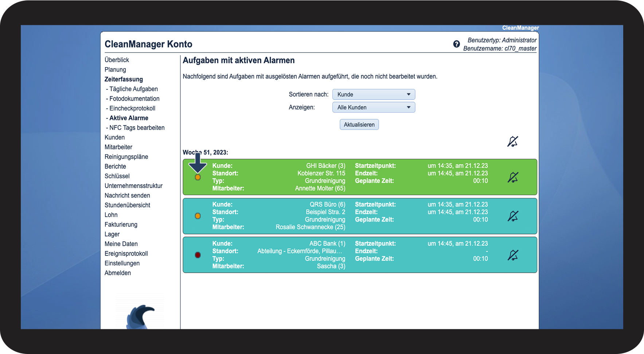The width and height of the screenshot is (644, 354).
Task: Click orange status dot of QRS Büro
Action: (198, 216)
